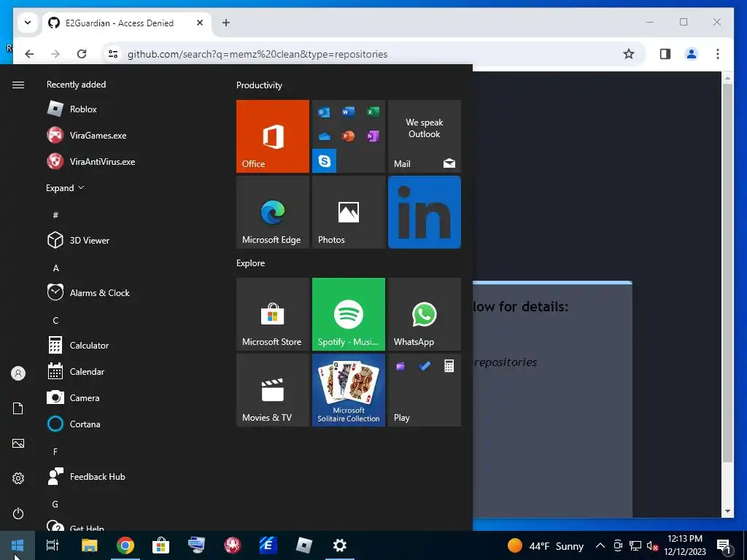
Task: Jump to letter C section header
Action: pyautogui.click(x=55, y=321)
